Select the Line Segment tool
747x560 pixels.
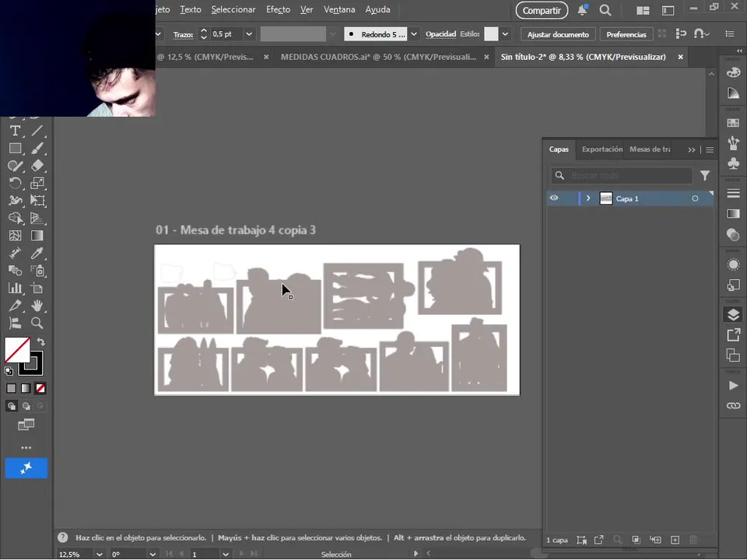pos(37,131)
